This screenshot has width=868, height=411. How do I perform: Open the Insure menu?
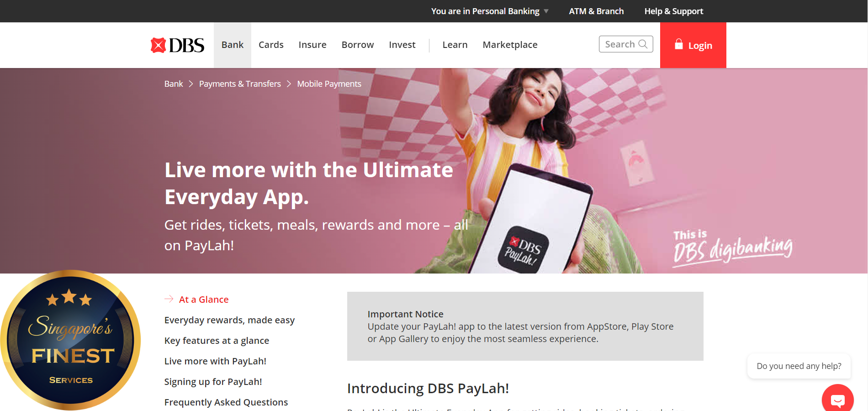tap(312, 45)
